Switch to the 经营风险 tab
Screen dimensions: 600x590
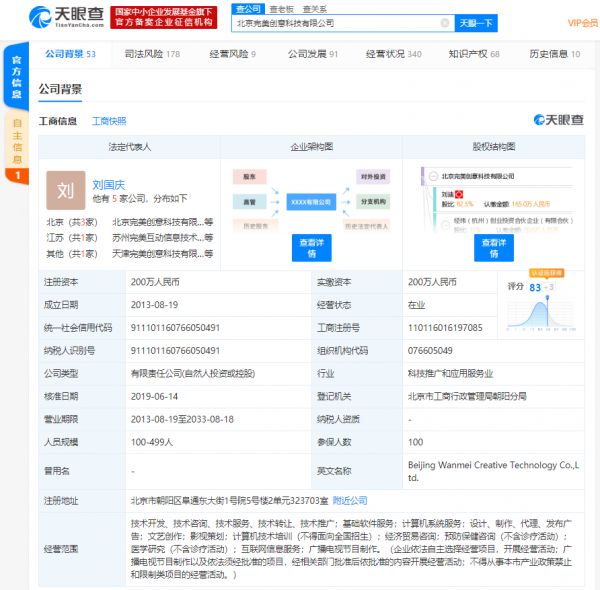pyautogui.click(x=232, y=54)
